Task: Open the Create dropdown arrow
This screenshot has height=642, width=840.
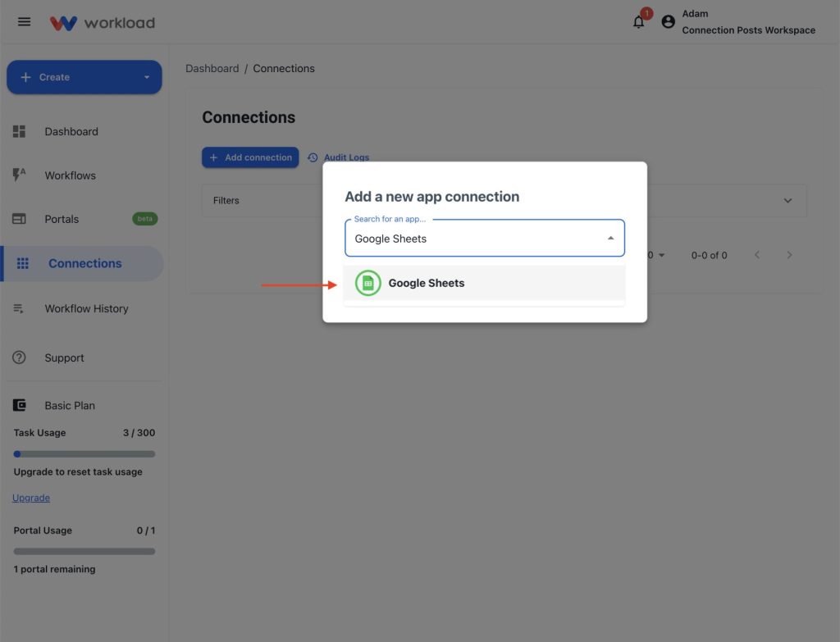Action: click(147, 77)
